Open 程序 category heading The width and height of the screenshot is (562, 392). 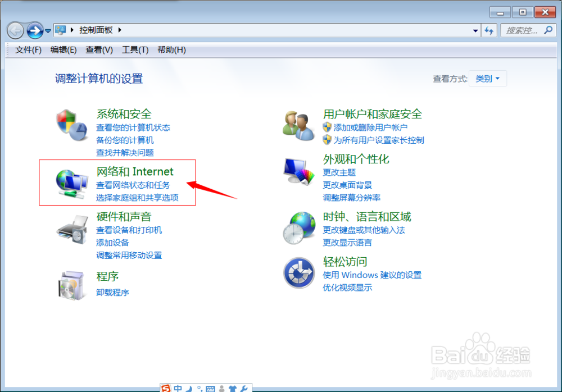107,276
